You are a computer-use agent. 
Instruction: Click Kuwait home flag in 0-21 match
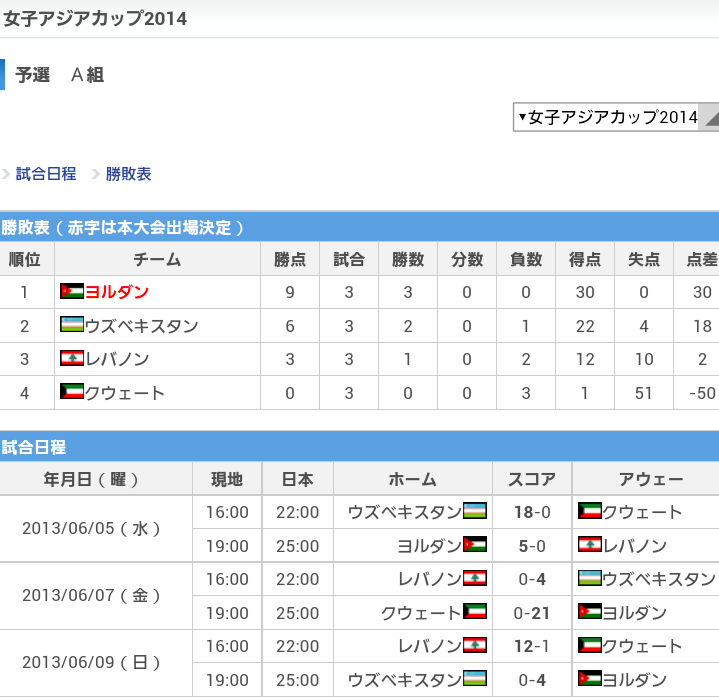(x=475, y=611)
